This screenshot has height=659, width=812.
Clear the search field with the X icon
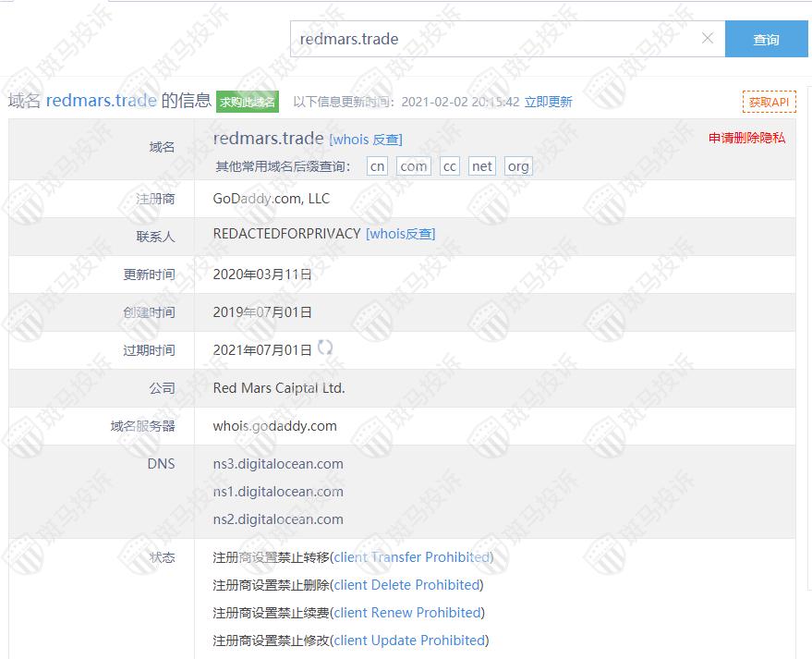coord(708,39)
